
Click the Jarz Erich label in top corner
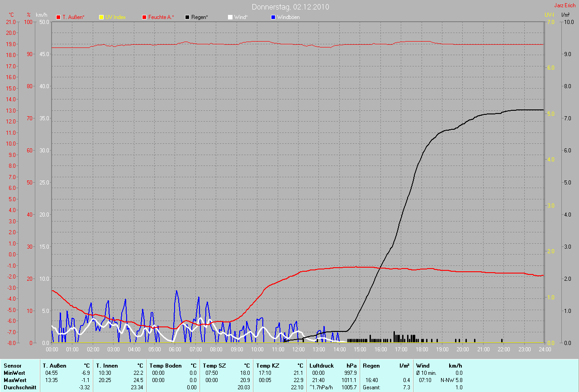coord(565,5)
